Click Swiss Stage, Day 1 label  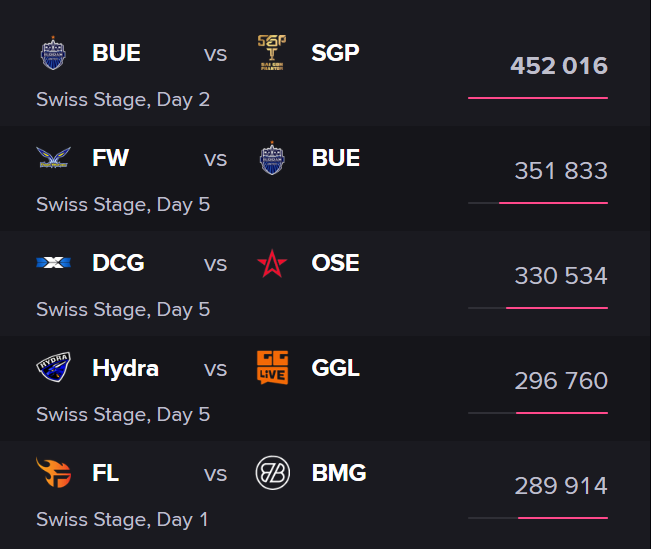click(x=122, y=520)
